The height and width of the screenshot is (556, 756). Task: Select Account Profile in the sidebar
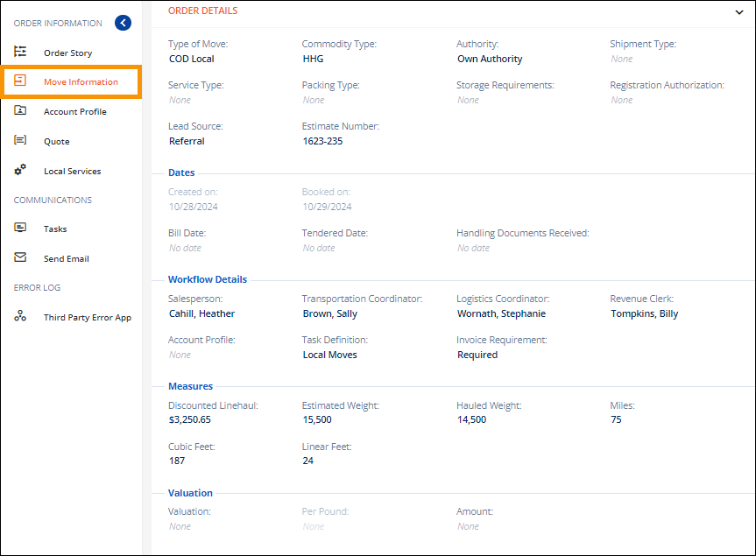click(x=74, y=112)
